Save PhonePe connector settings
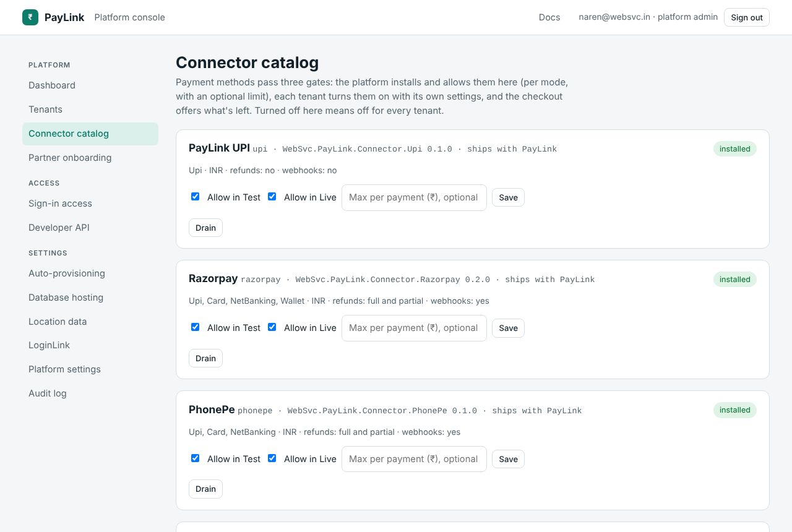This screenshot has height=532, width=792. point(508,459)
